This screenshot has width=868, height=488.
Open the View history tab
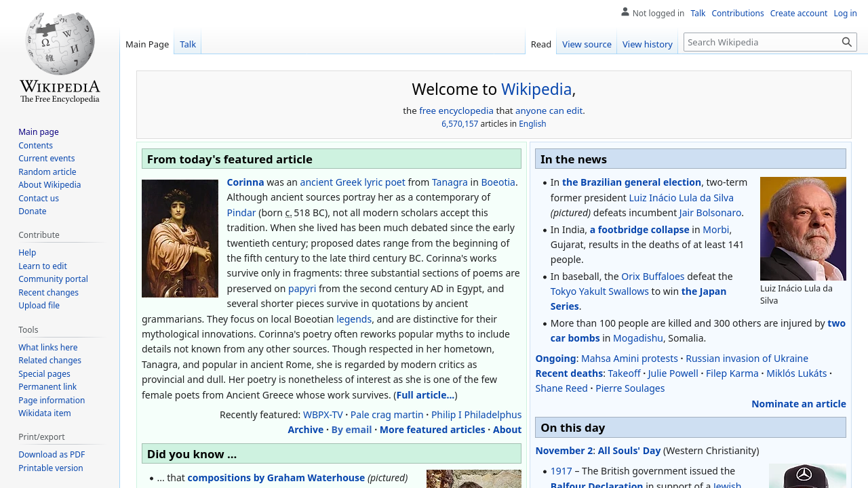pos(648,44)
